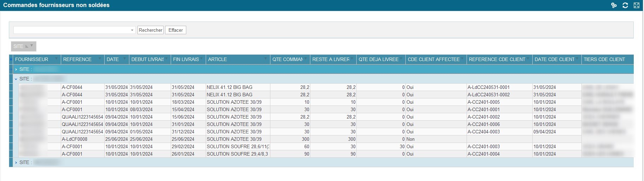
Task: Select the A-LdCF0008 reference row cell
Action: point(75,139)
